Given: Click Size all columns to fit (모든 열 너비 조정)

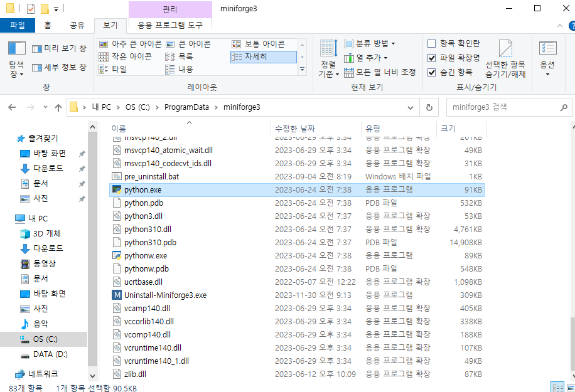Looking at the screenshot, I should coord(380,72).
